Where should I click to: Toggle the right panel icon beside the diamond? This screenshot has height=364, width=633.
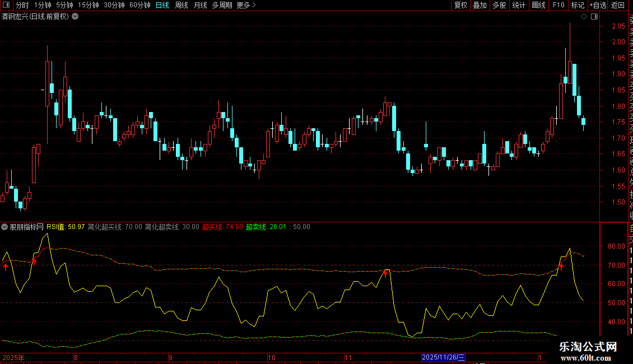tap(594, 17)
